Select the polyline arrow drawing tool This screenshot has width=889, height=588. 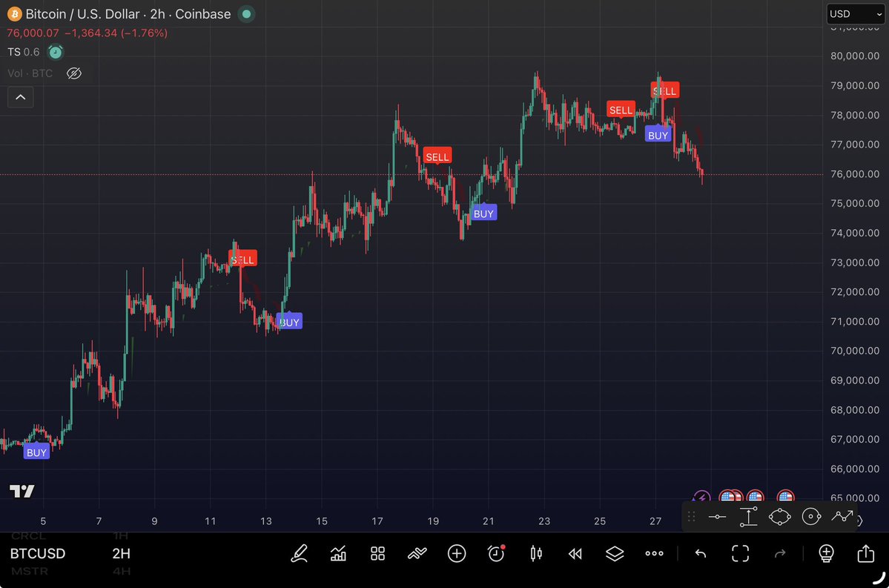click(x=842, y=517)
